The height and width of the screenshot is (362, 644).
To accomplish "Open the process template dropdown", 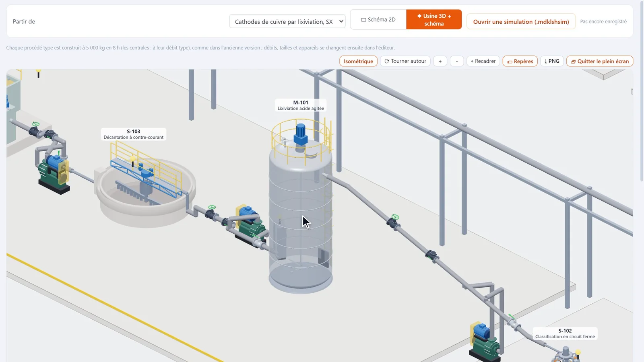I will click(x=287, y=21).
